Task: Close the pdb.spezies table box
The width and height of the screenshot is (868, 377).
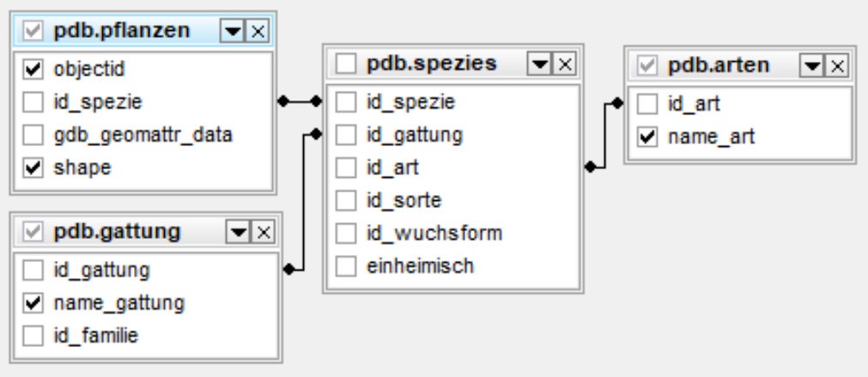Action: click(x=563, y=64)
